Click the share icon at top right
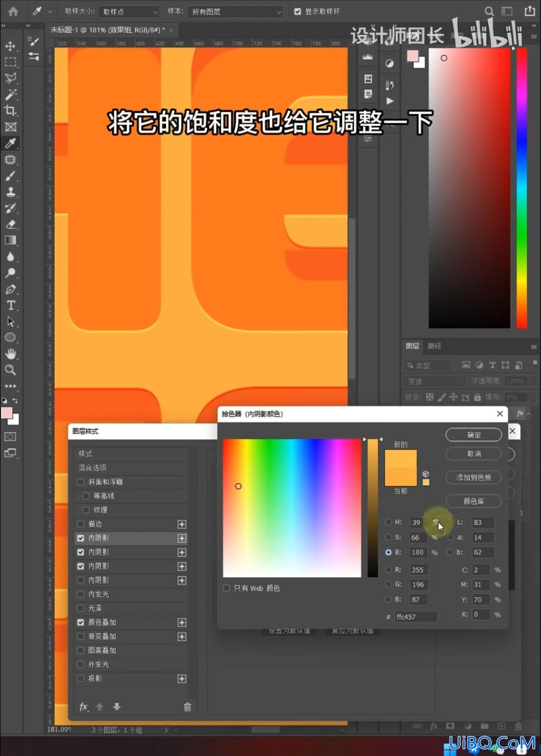Viewport: 541px width, 756px height. point(530,10)
